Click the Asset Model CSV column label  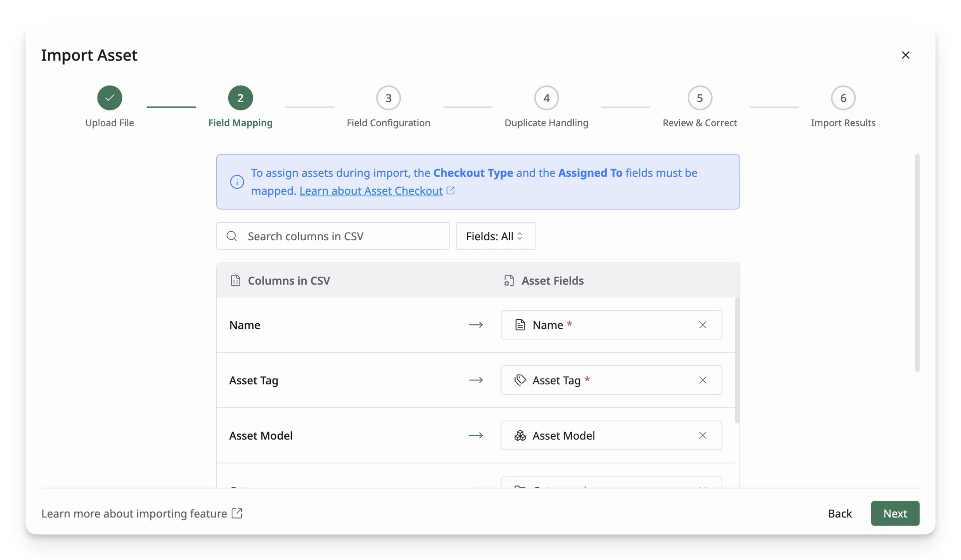coord(261,435)
